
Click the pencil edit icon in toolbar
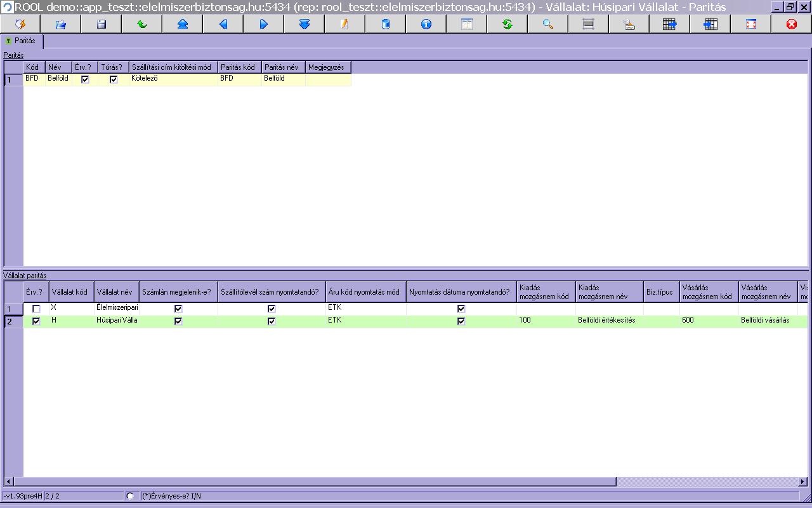click(x=344, y=24)
